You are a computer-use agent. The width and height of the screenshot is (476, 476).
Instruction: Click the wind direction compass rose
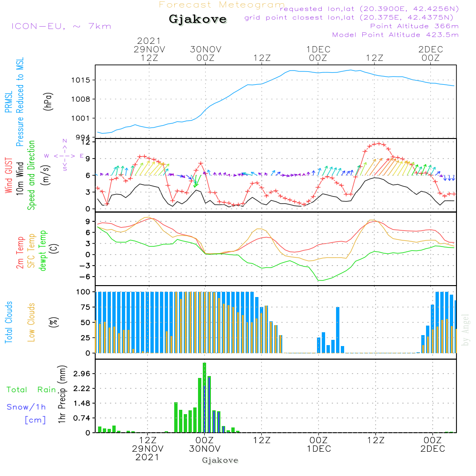pyautogui.click(x=65, y=156)
